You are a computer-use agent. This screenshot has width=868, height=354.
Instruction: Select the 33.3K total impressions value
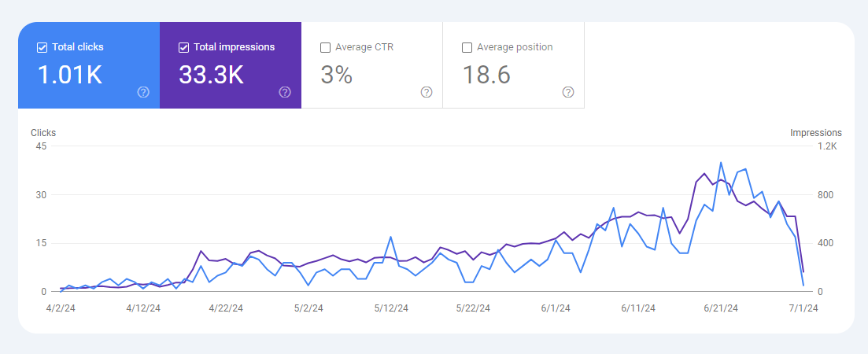tap(211, 75)
